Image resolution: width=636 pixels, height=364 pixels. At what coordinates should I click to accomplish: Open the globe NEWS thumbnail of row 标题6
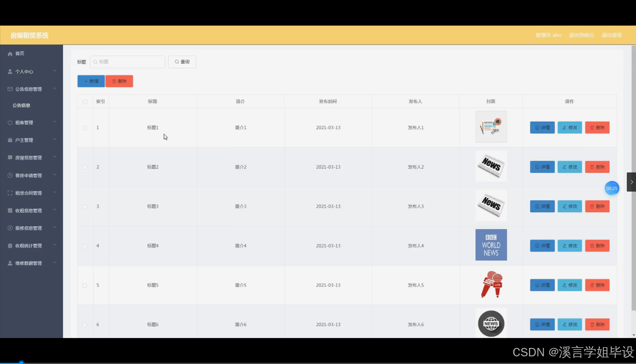(x=491, y=323)
